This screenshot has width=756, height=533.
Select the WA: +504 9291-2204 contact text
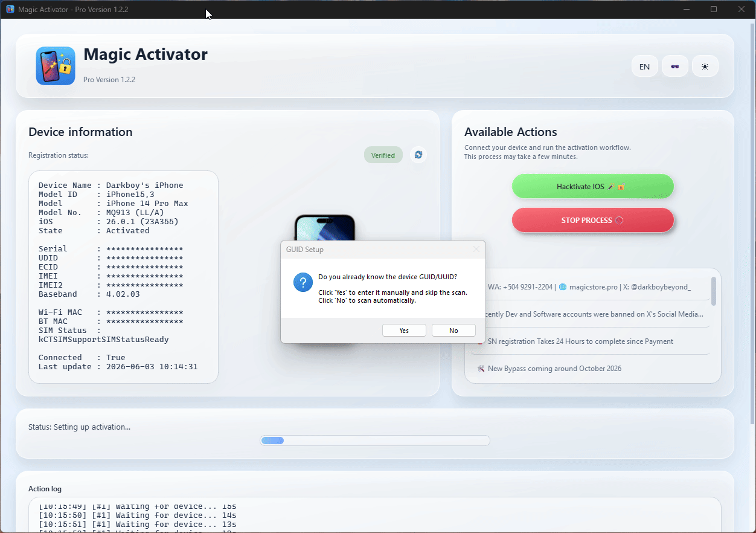(x=520, y=287)
